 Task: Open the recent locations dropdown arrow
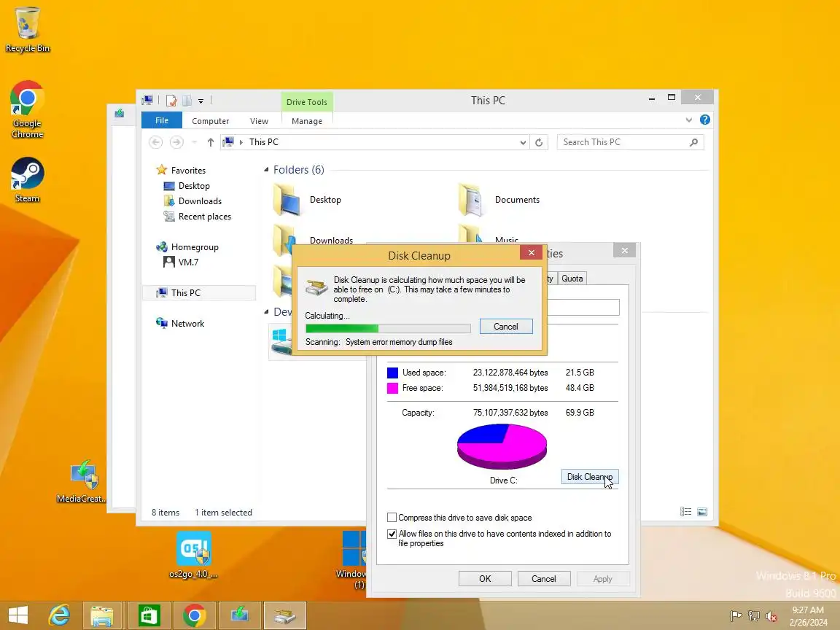(195, 142)
